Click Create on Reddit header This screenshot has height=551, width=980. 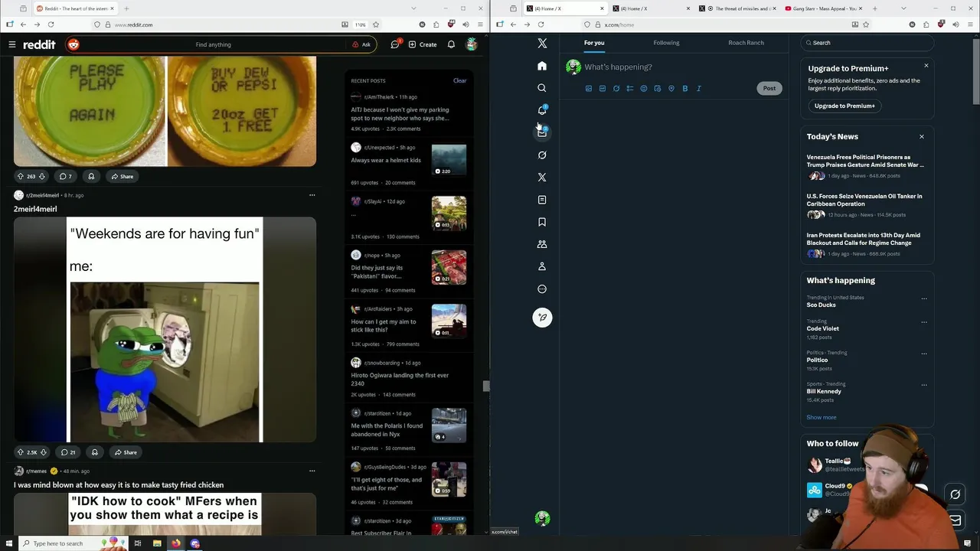point(423,44)
